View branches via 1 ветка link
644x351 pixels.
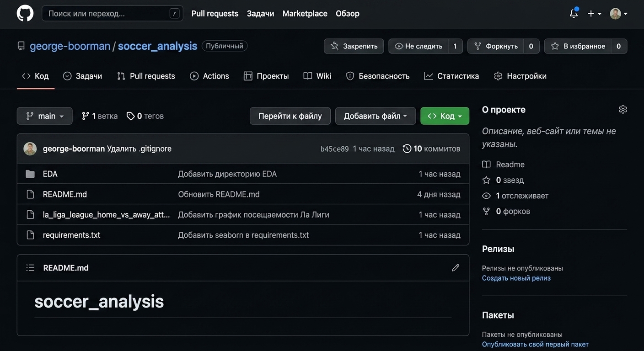click(99, 116)
